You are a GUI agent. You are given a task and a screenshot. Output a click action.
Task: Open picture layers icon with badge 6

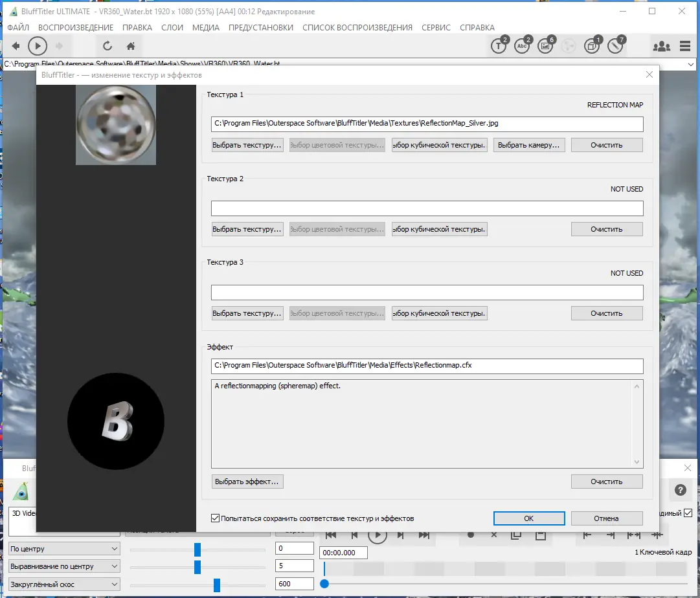click(x=546, y=45)
